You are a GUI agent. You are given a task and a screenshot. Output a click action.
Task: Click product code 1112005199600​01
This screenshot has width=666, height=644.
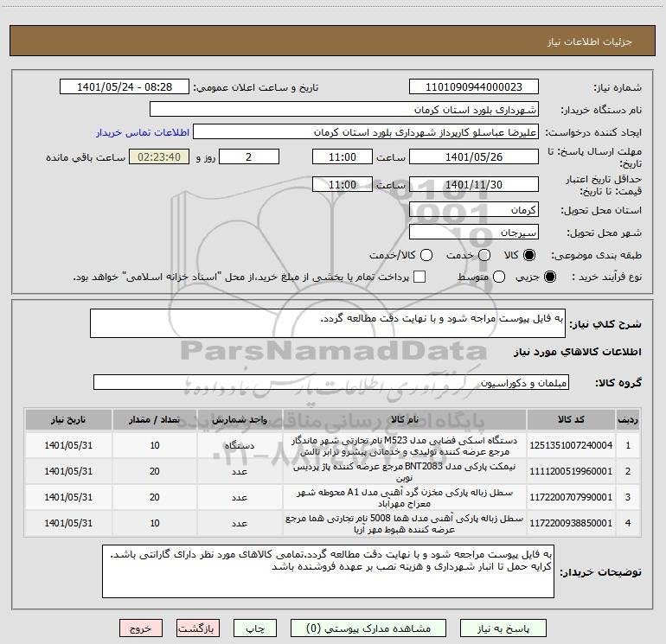tap(571, 471)
